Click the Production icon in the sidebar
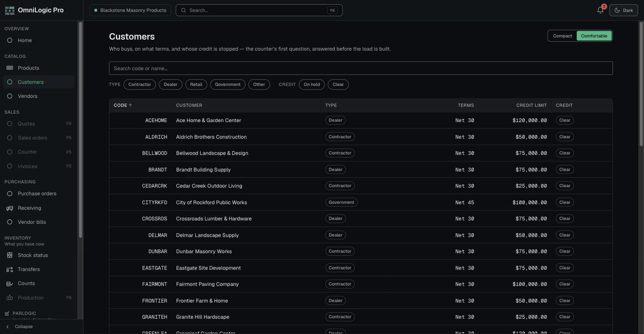This screenshot has height=334, width=644. click(x=10, y=298)
